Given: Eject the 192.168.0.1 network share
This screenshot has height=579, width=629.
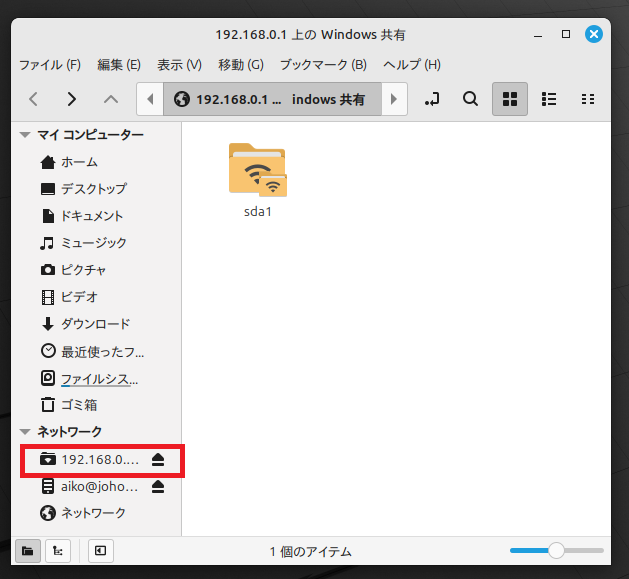Looking at the screenshot, I should pyautogui.click(x=158, y=460).
